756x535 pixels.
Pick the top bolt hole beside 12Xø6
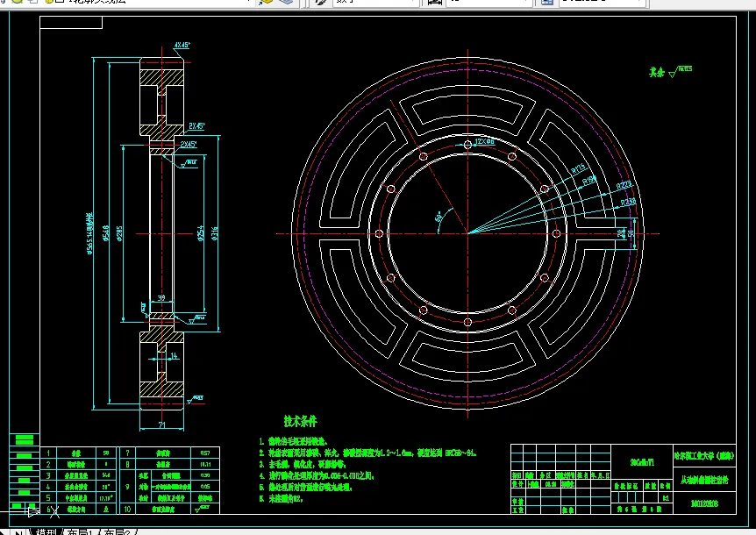pyautogui.click(x=467, y=145)
